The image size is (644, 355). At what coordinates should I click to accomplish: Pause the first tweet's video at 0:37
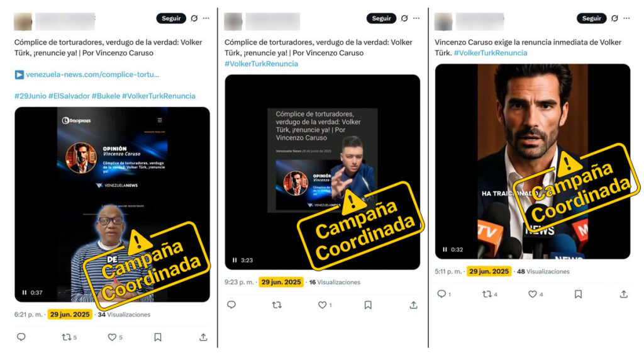[x=25, y=293]
